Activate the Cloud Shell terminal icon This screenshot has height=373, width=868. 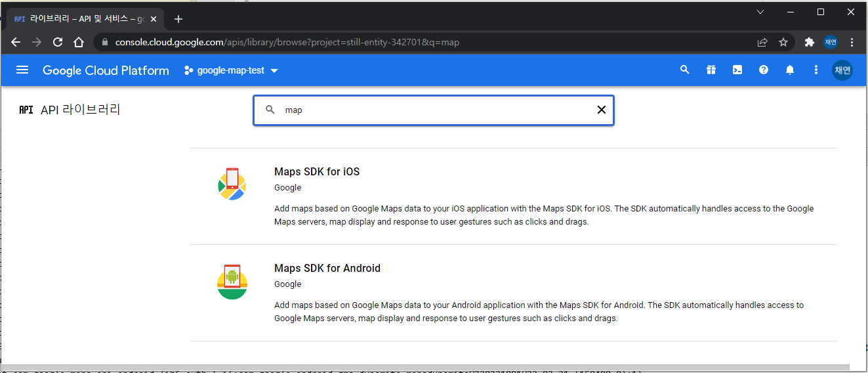[737, 70]
